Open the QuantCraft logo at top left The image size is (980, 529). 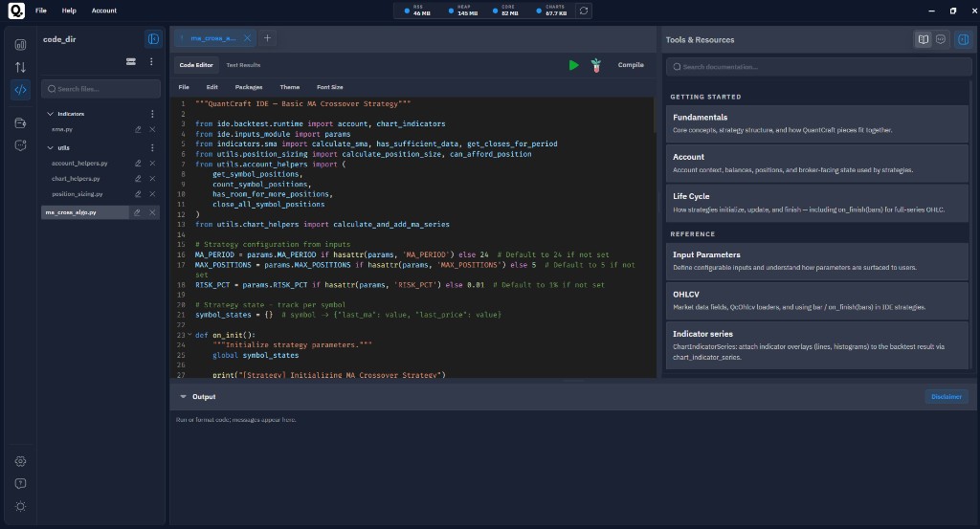pos(16,11)
